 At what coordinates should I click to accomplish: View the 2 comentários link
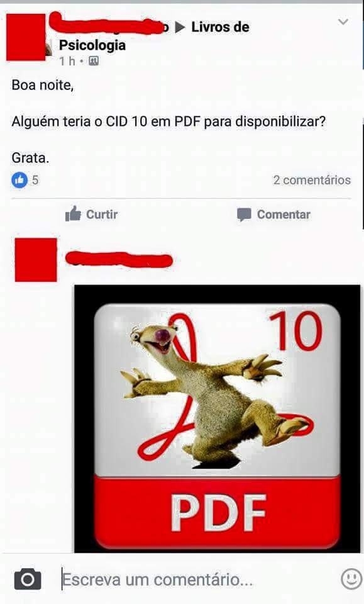point(312,180)
